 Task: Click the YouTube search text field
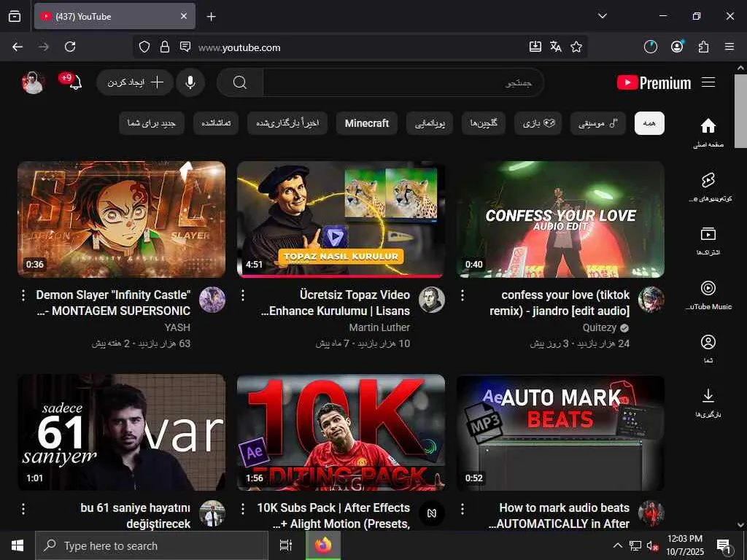coord(403,82)
